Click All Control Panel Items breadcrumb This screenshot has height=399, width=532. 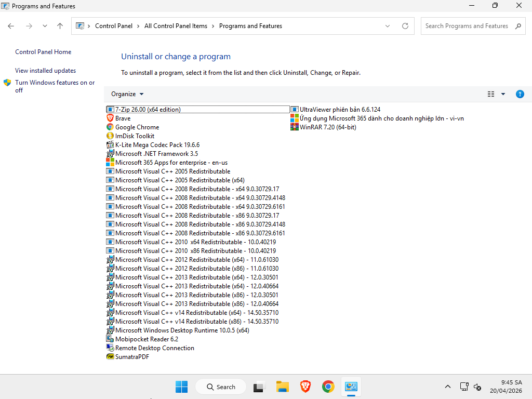click(176, 26)
